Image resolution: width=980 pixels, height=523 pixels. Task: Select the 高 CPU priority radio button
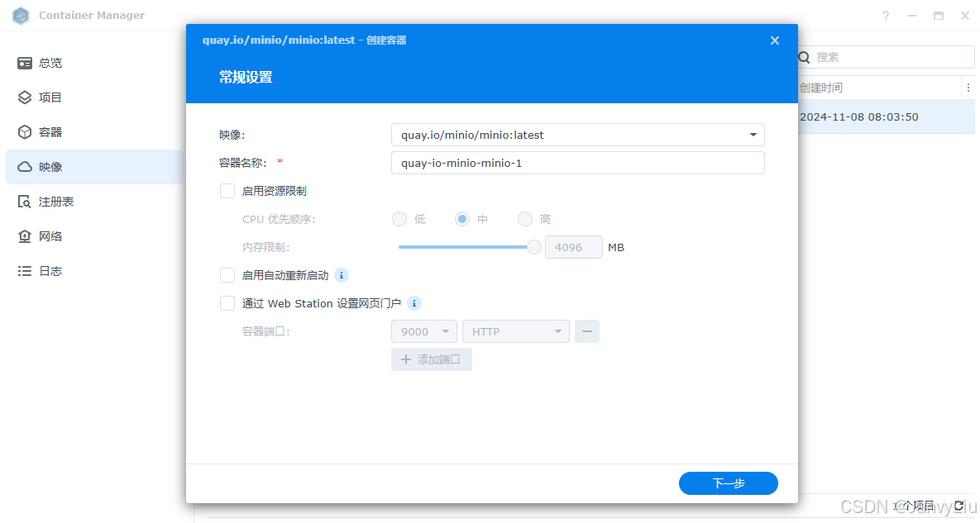coord(524,219)
